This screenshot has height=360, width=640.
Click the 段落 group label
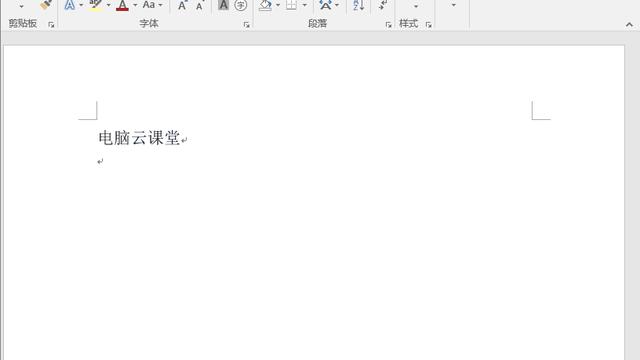[318, 24]
